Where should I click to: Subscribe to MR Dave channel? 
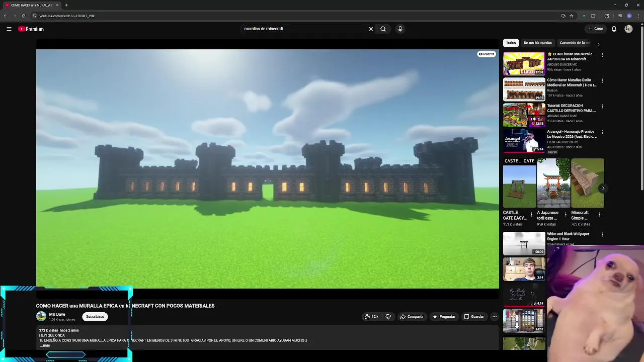pyautogui.click(x=95, y=317)
